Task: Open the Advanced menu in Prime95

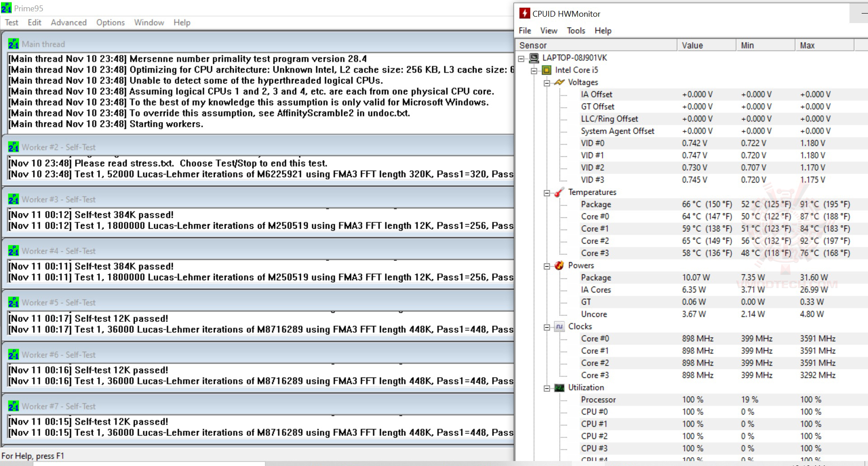Action: pyautogui.click(x=69, y=23)
